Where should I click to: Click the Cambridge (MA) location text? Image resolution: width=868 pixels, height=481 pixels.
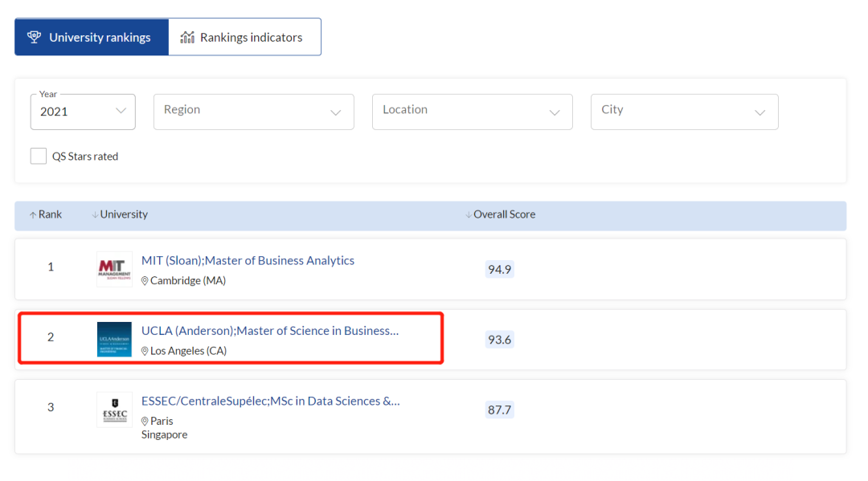[x=188, y=281]
